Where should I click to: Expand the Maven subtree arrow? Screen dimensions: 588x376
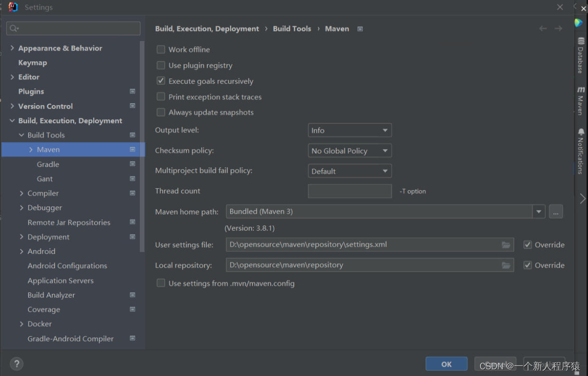(31, 150)
